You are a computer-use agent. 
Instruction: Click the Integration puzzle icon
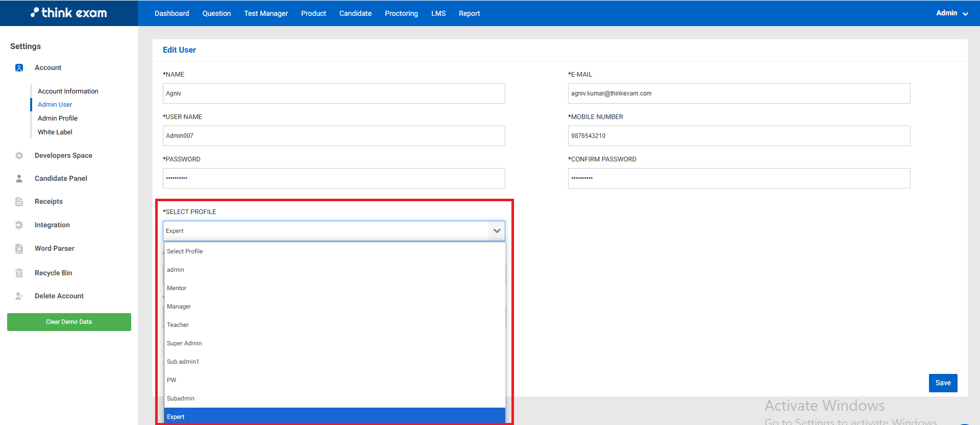pos(19,225)
